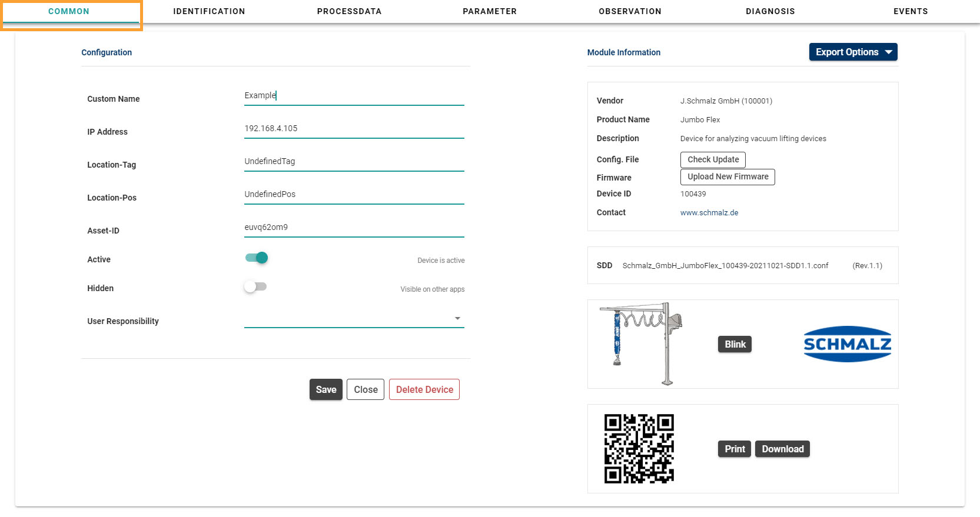Screen dimensions: 980x517
Task: Click the Jumbo Flex device picture
Action: [641, 343]
